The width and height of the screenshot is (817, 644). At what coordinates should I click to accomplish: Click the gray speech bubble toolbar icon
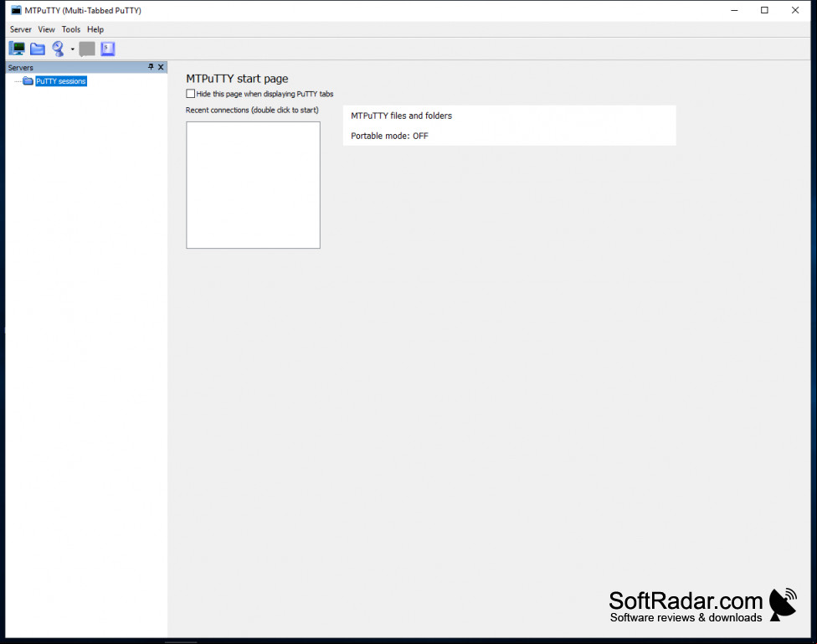point(87,49)
